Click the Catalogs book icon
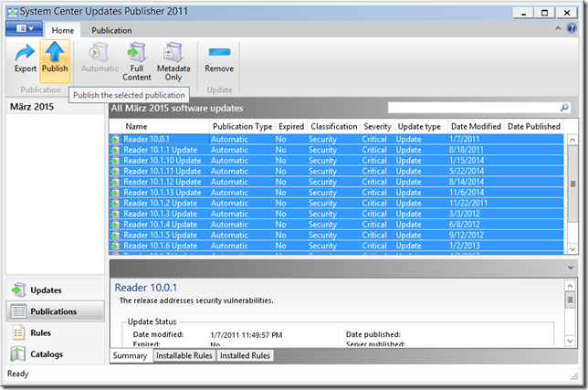The width and height of the screenshot is (588, 390). 18,354
